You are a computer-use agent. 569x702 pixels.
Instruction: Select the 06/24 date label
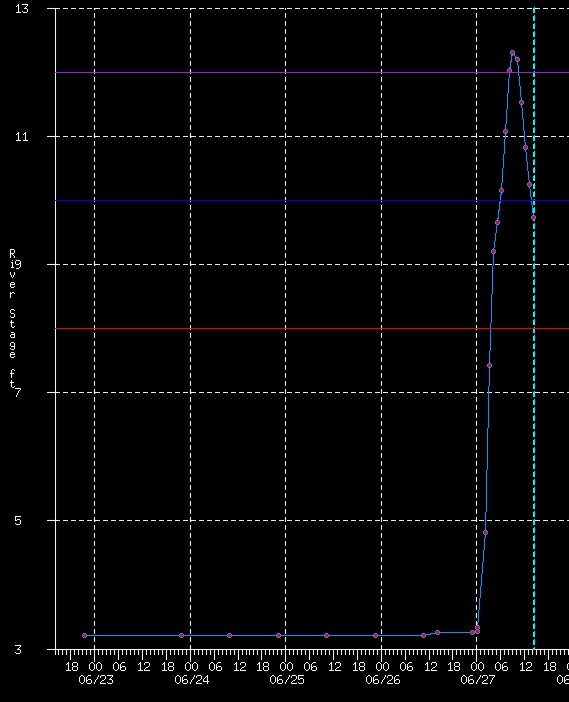(x=192, y=680)
